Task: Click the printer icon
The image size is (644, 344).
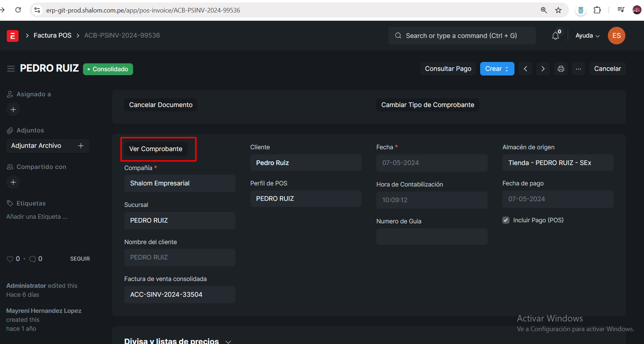Action: click(561, 69)
